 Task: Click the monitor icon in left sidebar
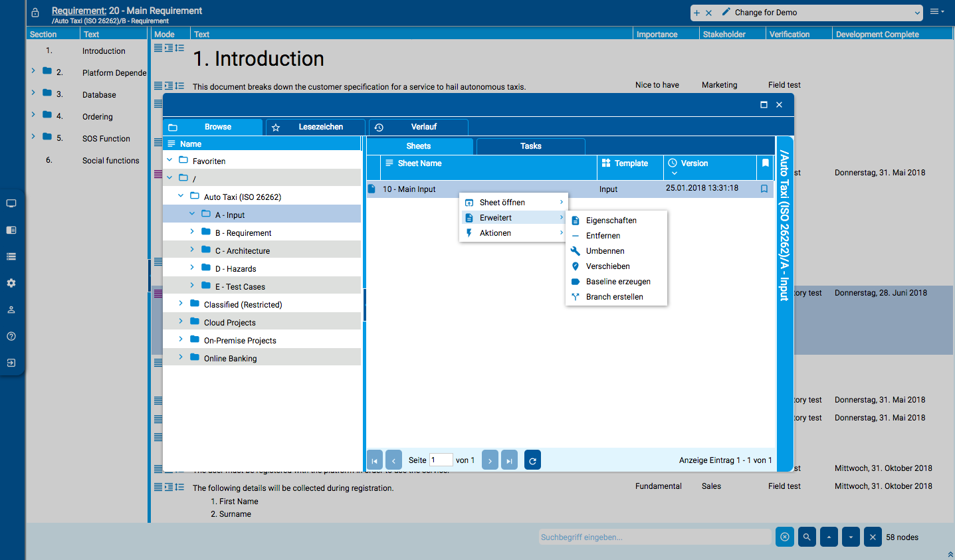click(x=11, y=203)
